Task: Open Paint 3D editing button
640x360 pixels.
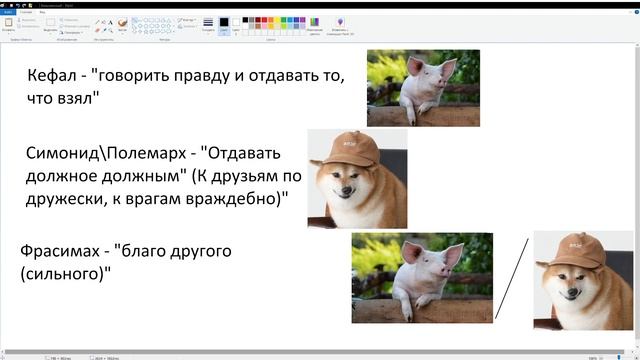Action: [x=340, y=26]
